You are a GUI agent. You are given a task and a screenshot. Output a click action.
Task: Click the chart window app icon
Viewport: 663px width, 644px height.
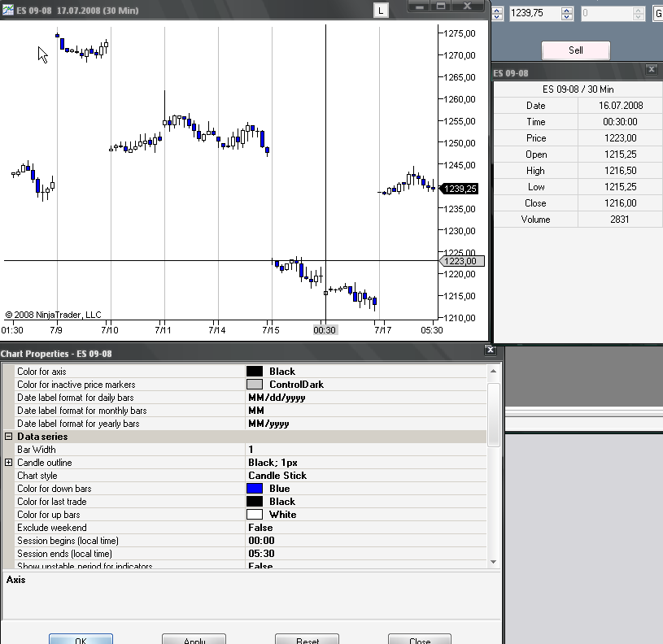coord(7,10)
